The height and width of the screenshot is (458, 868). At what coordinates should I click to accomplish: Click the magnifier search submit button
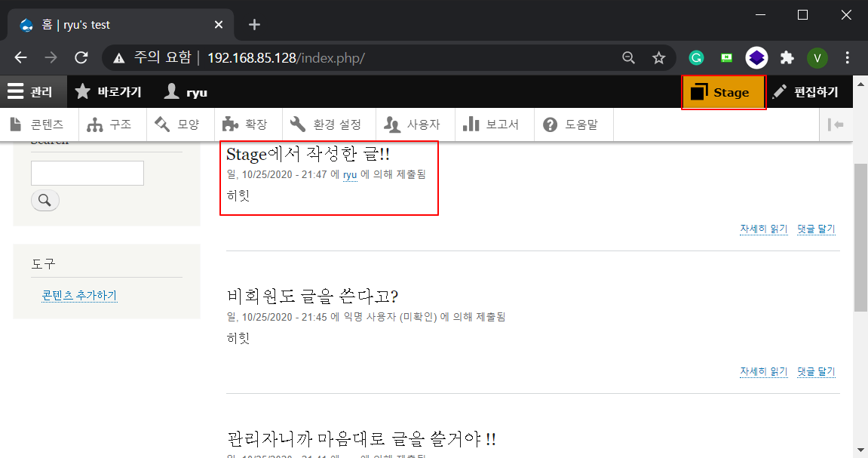pyautogui.click(x=44, y=200)
